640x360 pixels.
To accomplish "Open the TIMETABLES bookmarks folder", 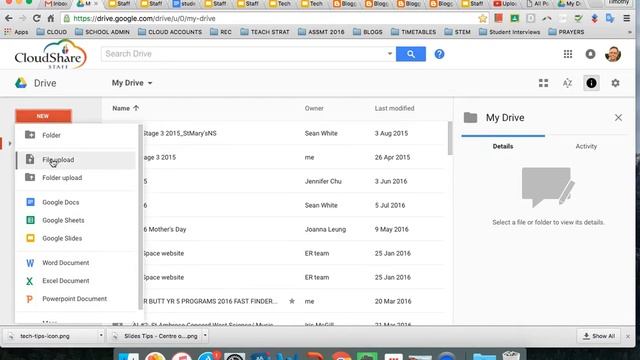I will click(413, 32).
